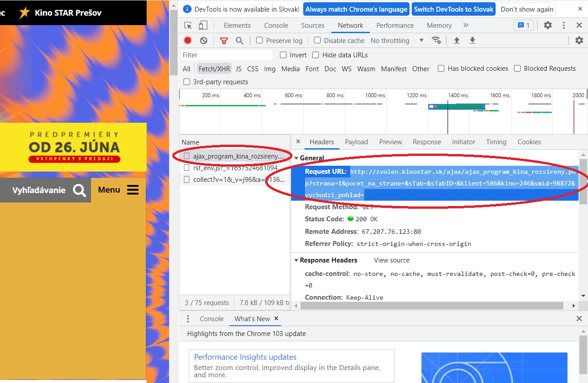This screenshot has width=588, height=383.
Task: Stop recording network log with red button
Action: coord(187,40)
